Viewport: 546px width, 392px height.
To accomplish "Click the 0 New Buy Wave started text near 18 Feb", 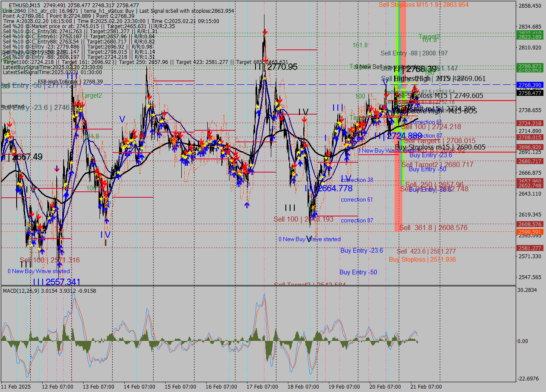I will point(309,239).
